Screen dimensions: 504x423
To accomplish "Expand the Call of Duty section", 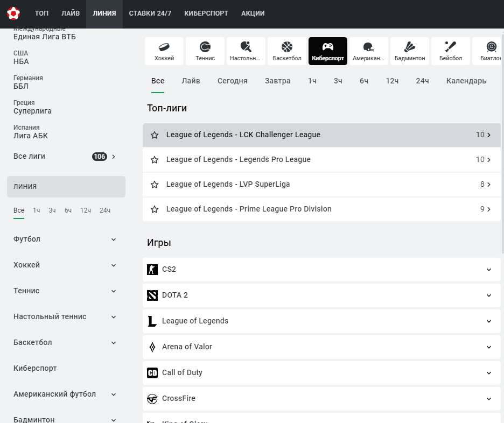I will (488, 373).
